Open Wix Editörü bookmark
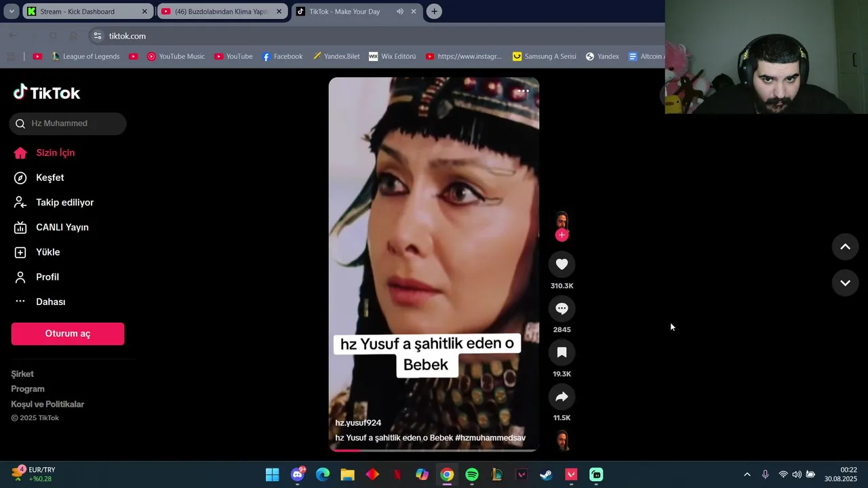The image size is (868, 488). (x=392, y=56)
